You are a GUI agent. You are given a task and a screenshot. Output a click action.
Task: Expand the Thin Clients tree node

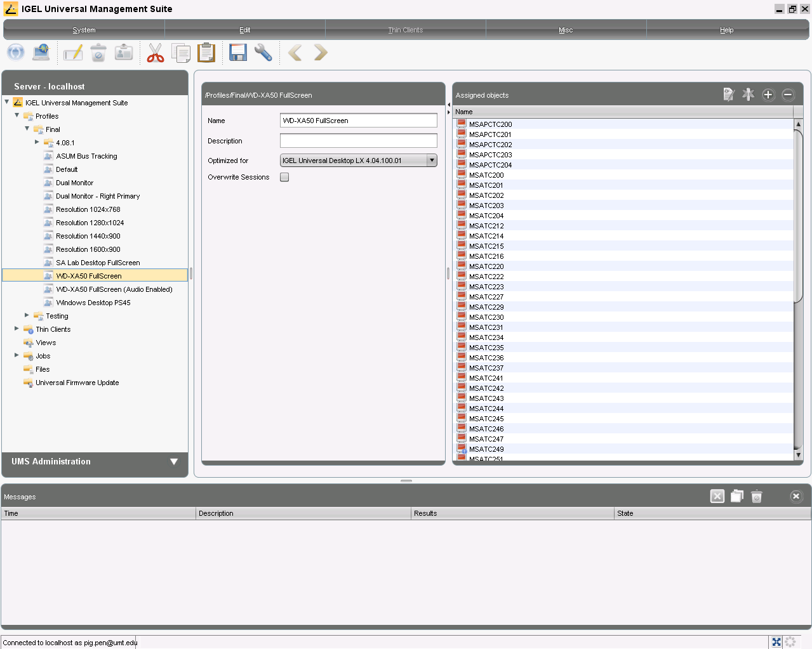17,329
